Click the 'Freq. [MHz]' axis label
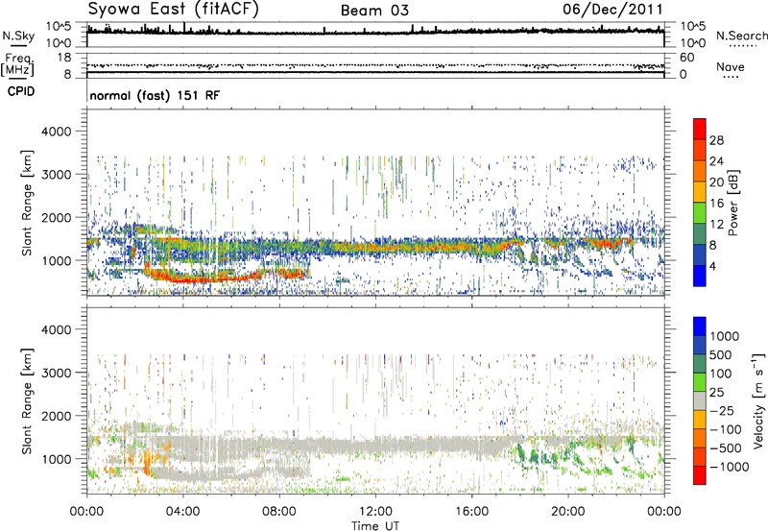This screenshot has height=532, width=768. (17, 64)
